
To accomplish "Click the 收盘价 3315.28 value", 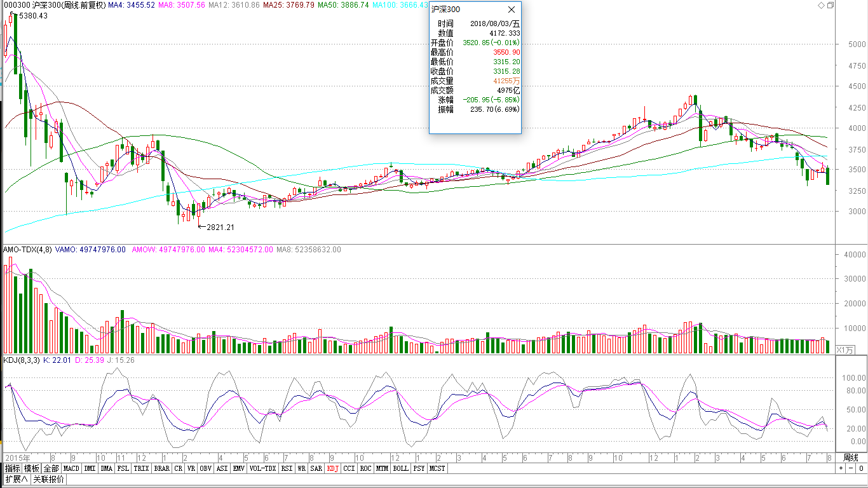I will point(506,71).
